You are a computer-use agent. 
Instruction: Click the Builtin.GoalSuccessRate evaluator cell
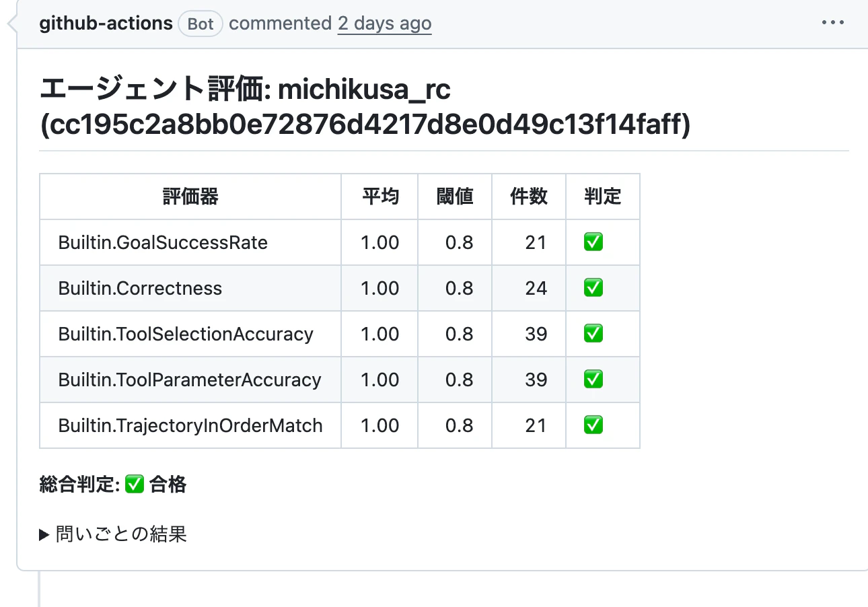pyautogui.click(x=190, y=242)
